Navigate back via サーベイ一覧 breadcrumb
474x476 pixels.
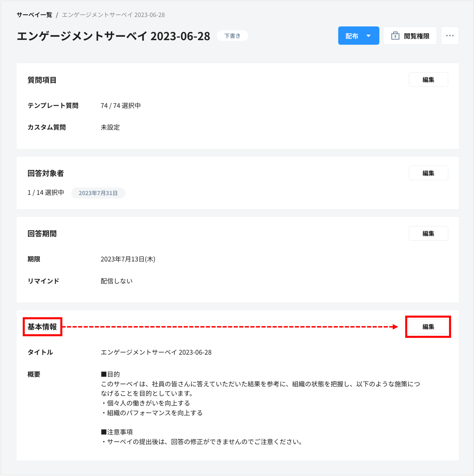pos(34,15)
